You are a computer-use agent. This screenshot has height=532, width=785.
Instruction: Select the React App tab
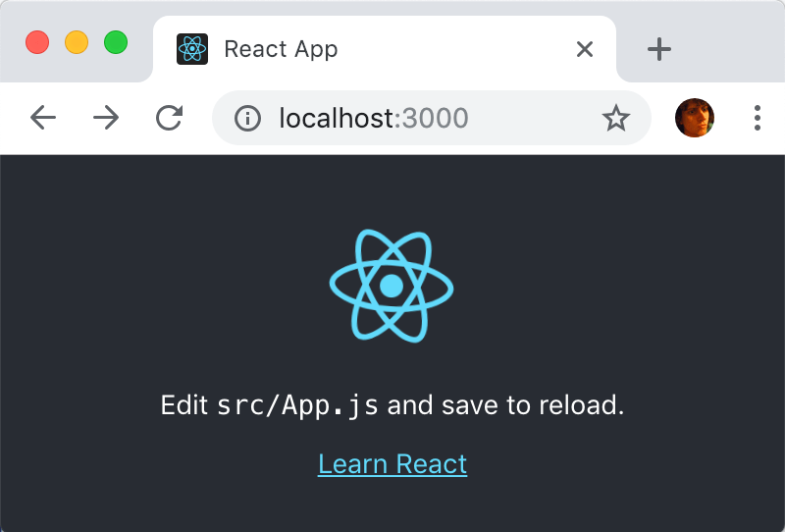click(385, 49)
